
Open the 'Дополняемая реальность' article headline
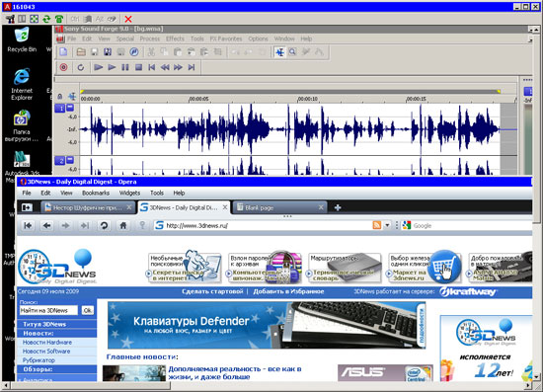click(x=235, y=372)
